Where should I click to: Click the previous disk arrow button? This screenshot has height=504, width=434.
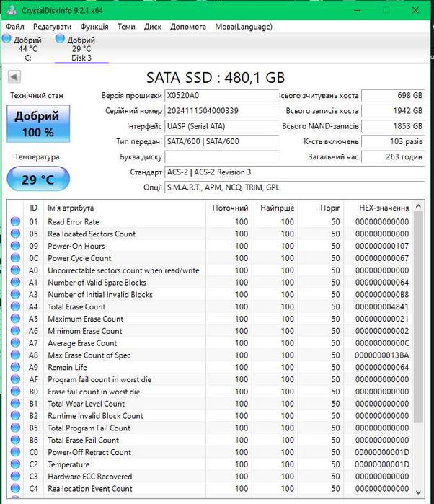pos(14,77)
